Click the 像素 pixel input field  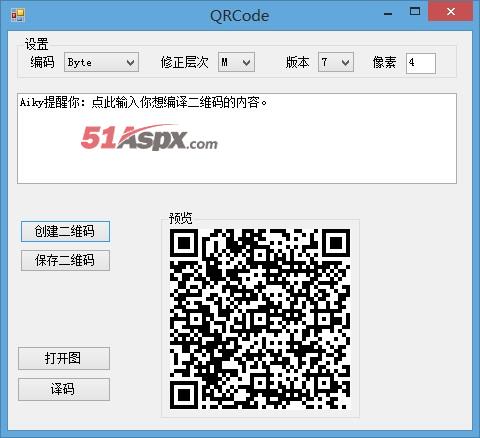[x=421, y=63]
